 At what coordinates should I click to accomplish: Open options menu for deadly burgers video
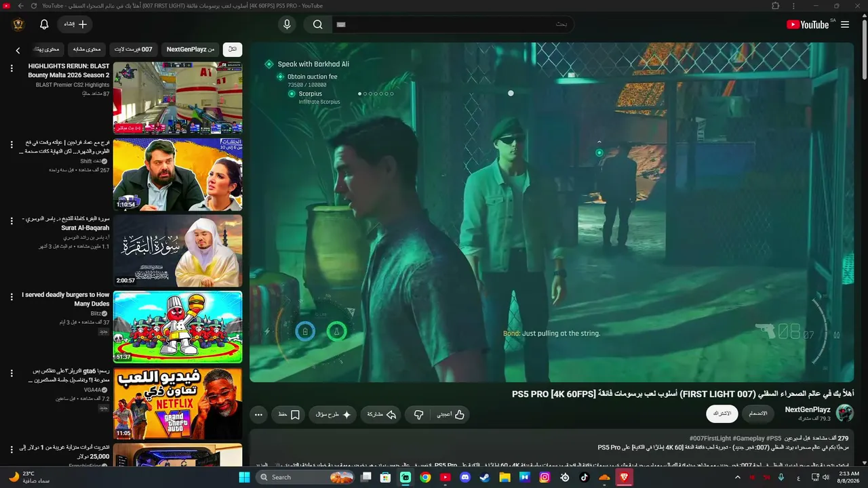tap(11, 298)
